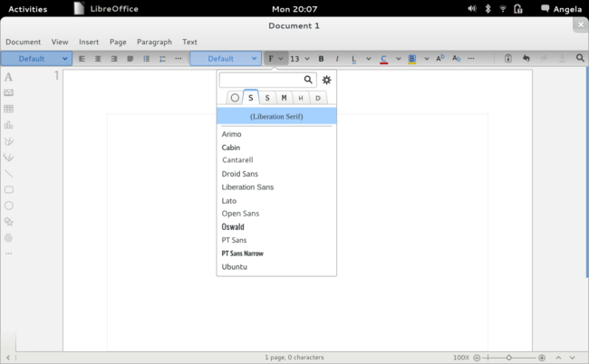Collapse the font family F dropdown
589x364 pixels.
pyautogui.click(x=275, y=59)
